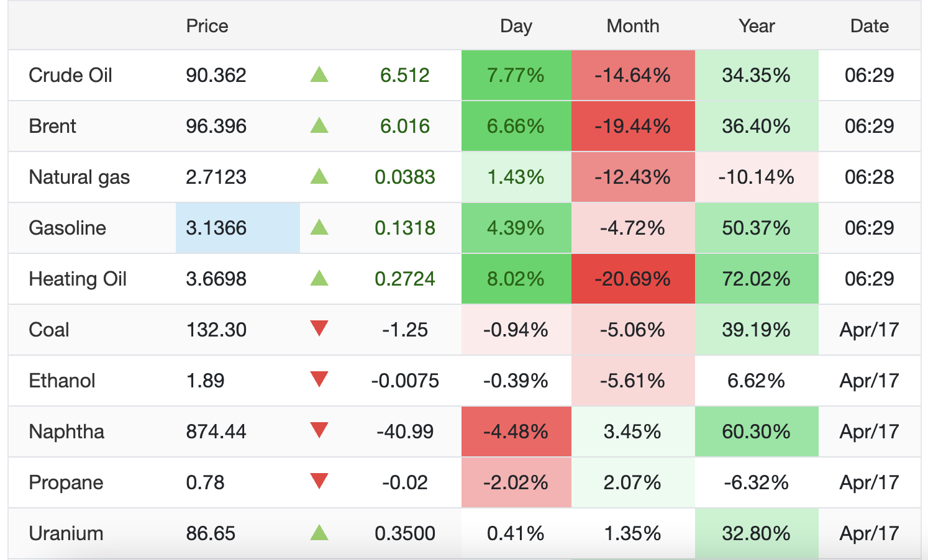Click the Month column header
This screenshot has width=928, height=560.
[x=632, y=26]
